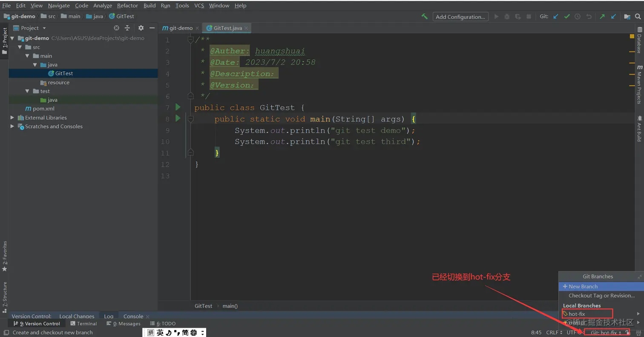
Task: Open the Project panel settings gear
Action: pos(141,28)
